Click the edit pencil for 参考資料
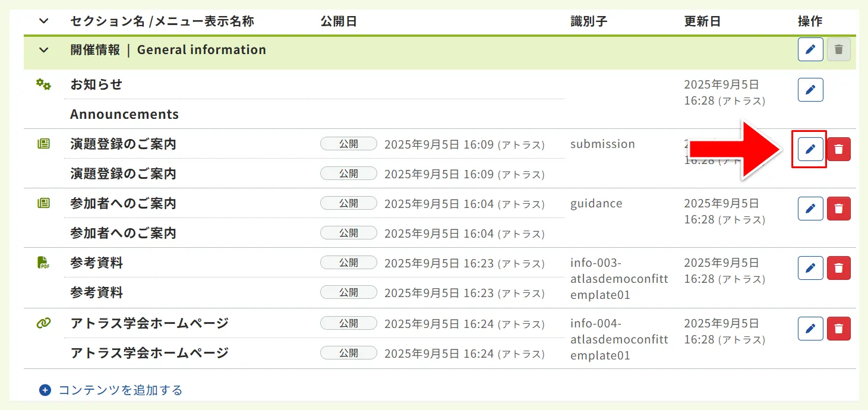Viewport: 868px width, 410px height. click(x=810, y=267)
